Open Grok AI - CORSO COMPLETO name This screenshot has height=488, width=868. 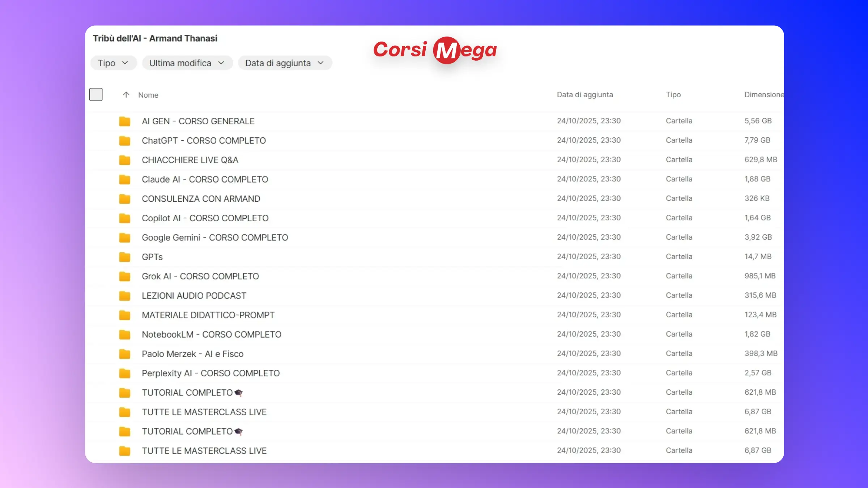click(200, 276)
